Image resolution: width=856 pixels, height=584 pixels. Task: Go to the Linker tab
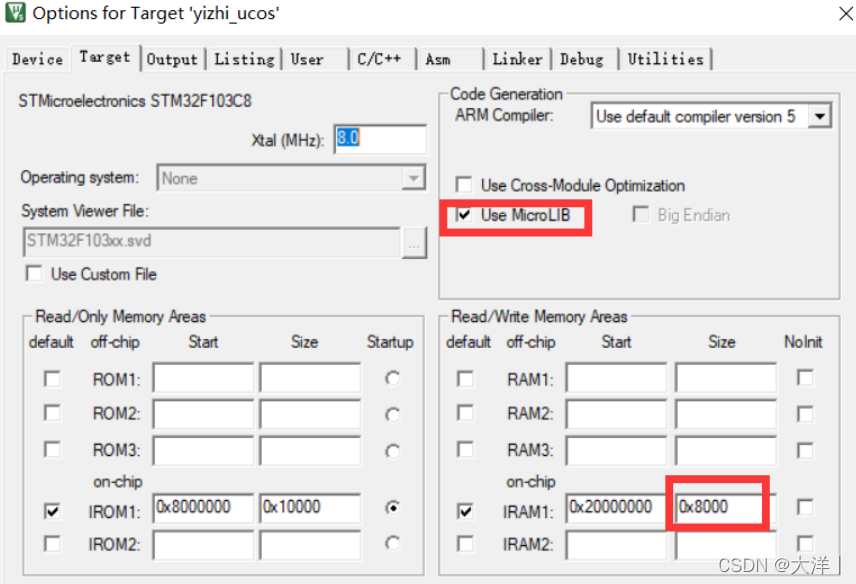coord(517,59)
